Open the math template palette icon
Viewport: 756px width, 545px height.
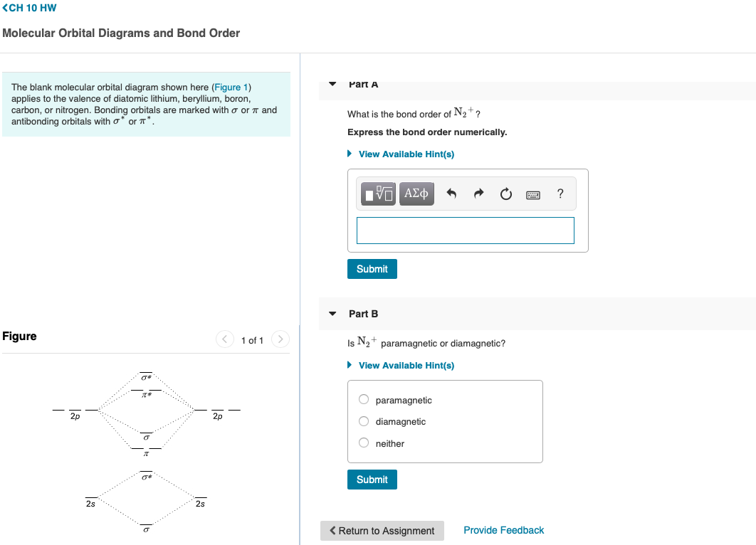click(378, 193)
